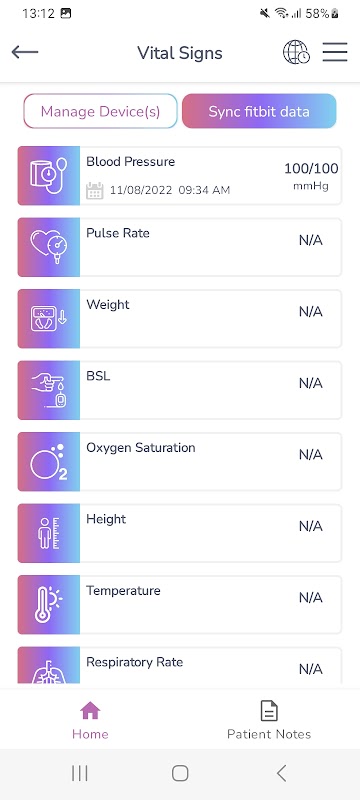Tap the Android home navigation button
The width and height of the screenshot is (360, 800).
180,773
